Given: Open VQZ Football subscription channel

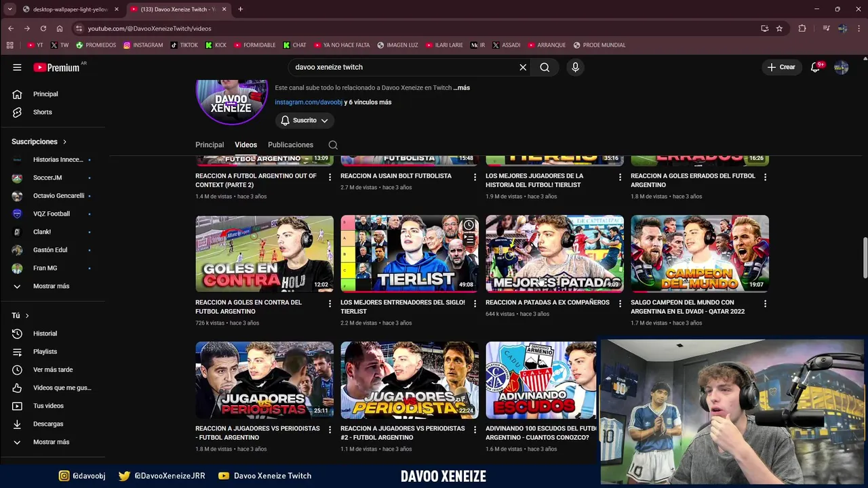Looking at the screenshot, I should click(x=53, y=213).
